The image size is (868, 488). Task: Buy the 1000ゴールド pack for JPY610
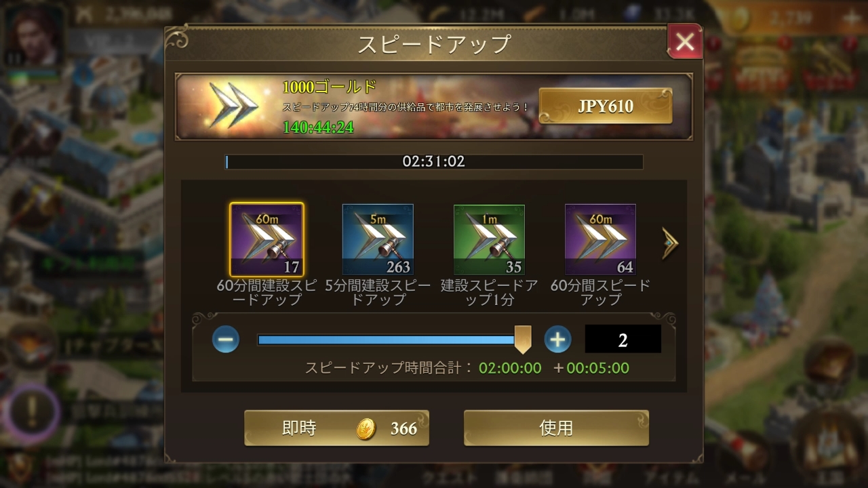click(x=606, y=106)
